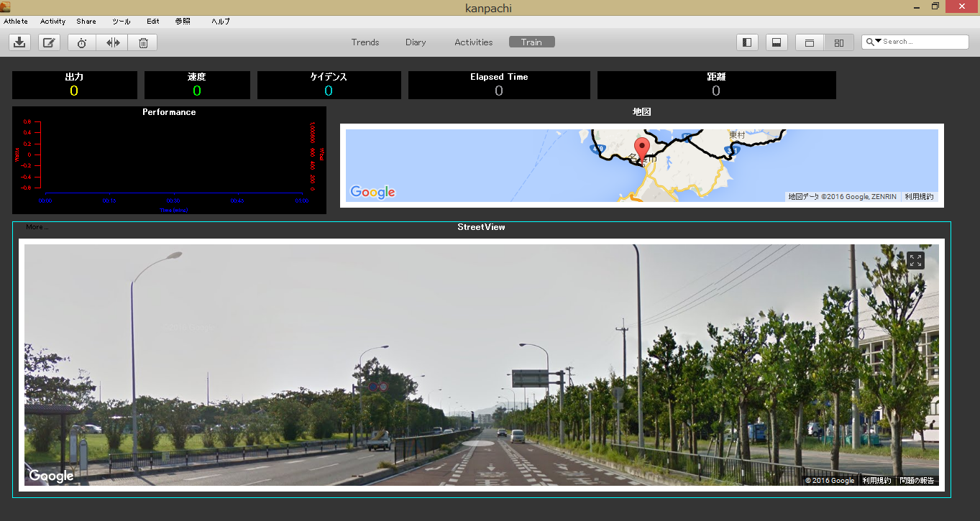Open the Share menu

coord(86,22)
